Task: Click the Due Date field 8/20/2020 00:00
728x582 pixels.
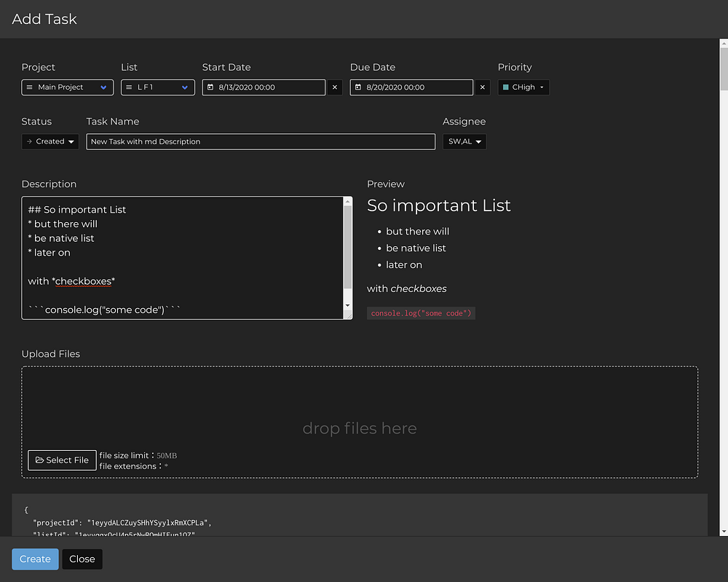Action: 411,87
